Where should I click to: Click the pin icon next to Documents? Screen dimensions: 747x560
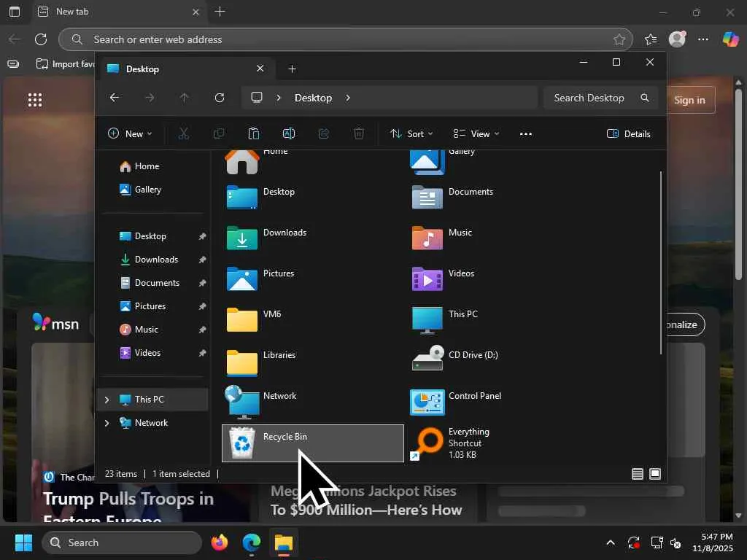click(202, 283)
